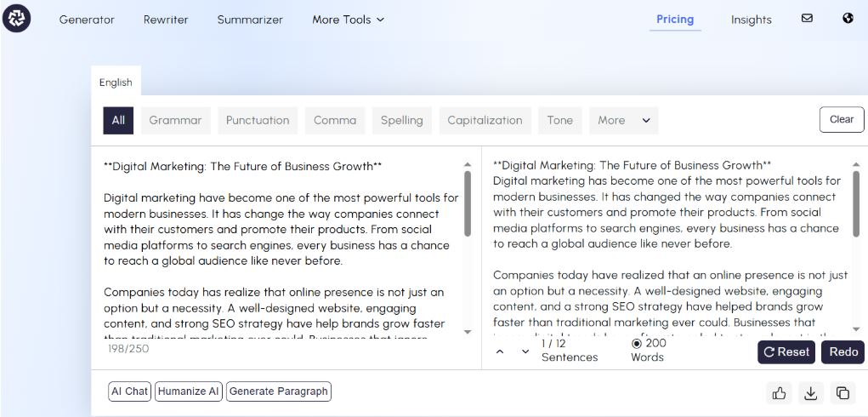Download the corrected text

(811, 392)
